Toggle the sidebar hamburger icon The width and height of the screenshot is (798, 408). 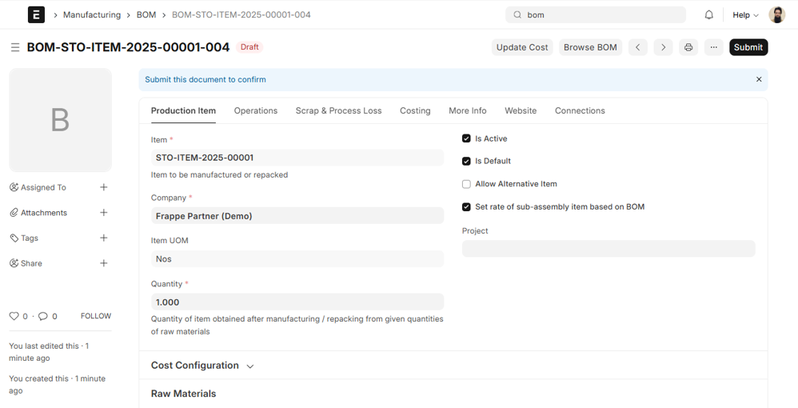coord(15,47)
